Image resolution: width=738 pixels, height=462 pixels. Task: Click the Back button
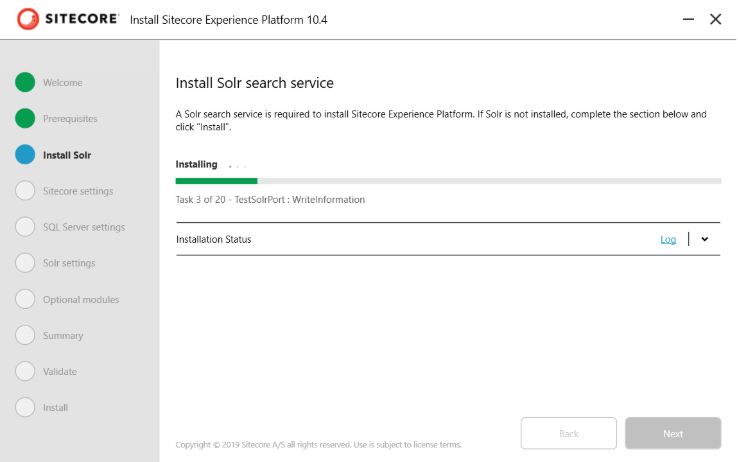pyautogui.click(x=569, y=433)
